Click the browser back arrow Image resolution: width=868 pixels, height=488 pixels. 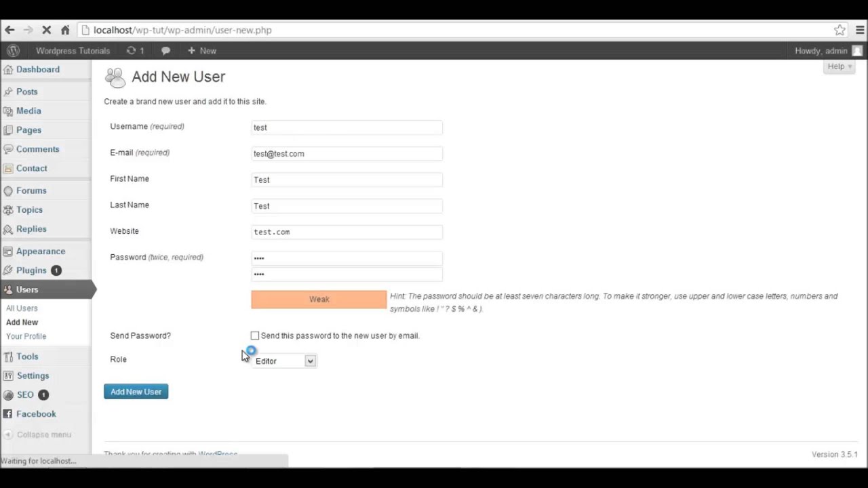click(x=9, y=30)
